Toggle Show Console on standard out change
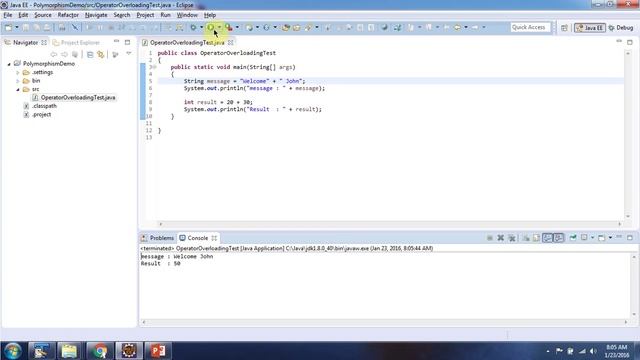 click(547, 238)
